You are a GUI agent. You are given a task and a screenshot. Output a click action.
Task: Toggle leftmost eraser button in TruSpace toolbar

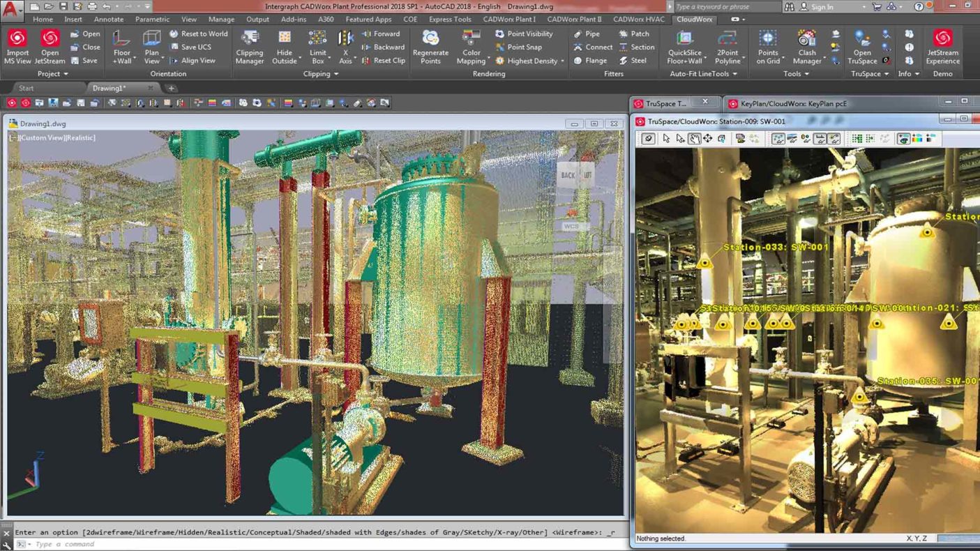[x=649, y=139]
